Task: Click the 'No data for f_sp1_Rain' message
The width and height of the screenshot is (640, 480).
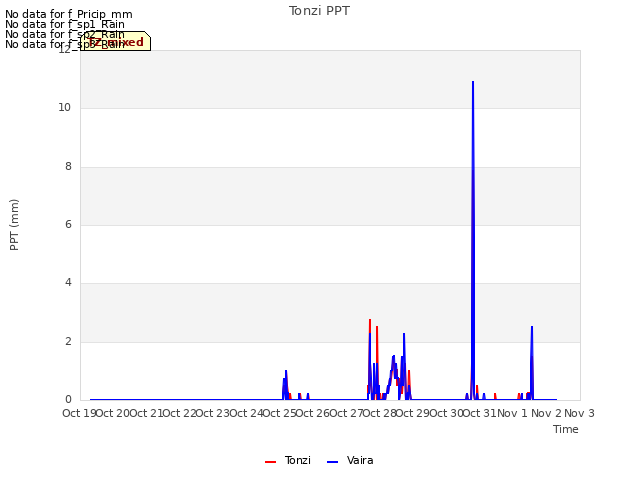Action: pyautogui.click(x=64, y=24)
